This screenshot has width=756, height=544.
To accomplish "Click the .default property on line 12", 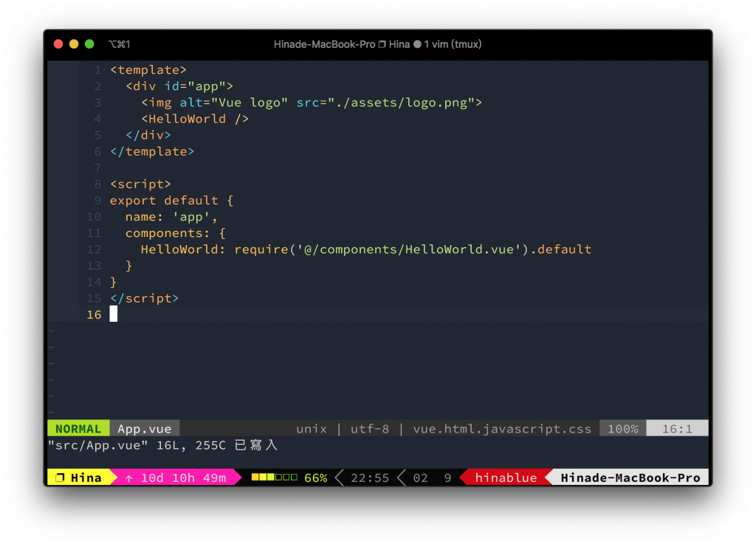I will [561, 249].
